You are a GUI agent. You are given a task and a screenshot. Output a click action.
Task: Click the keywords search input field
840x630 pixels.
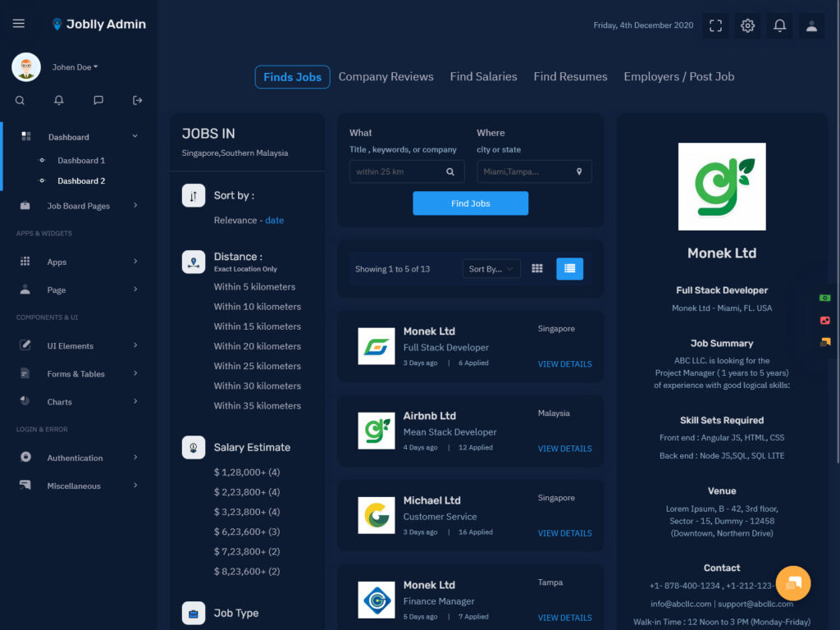(x=398, y=171)
